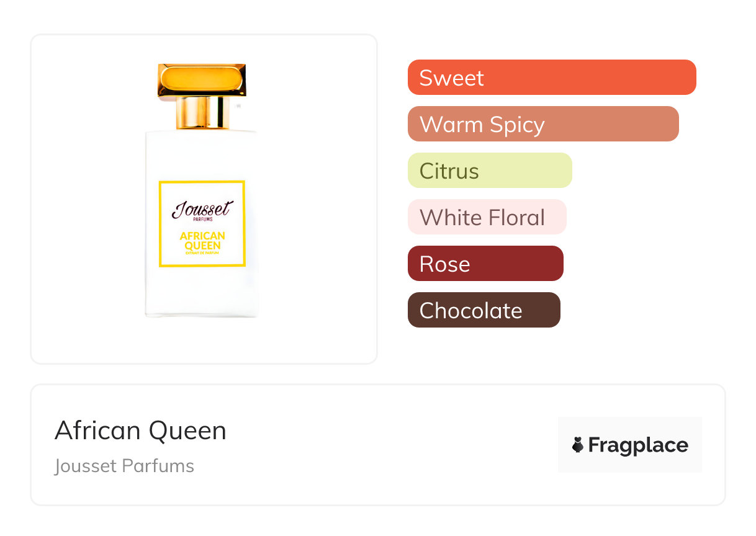Viewport: 756px width, 536px height.
Task: Select the Warm Spicy accord bar
Action: coord(542,124)
